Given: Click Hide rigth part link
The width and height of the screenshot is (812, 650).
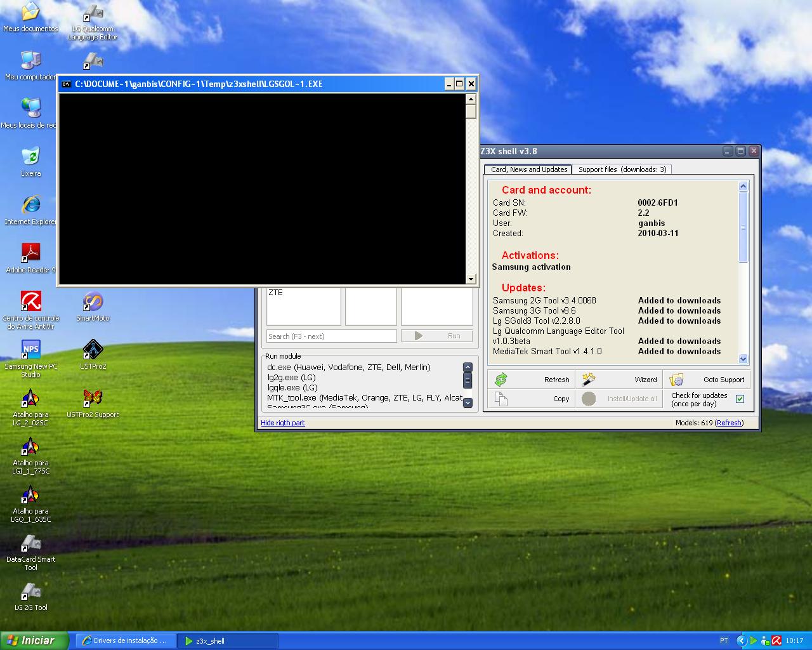Looking at the screenshot, I should click(282, 423).
